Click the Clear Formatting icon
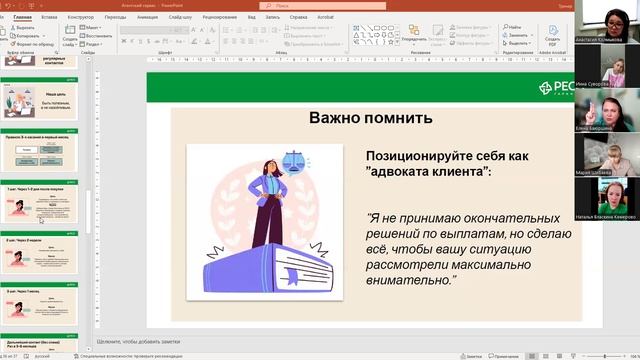640x360 pixels. point(212,30)
